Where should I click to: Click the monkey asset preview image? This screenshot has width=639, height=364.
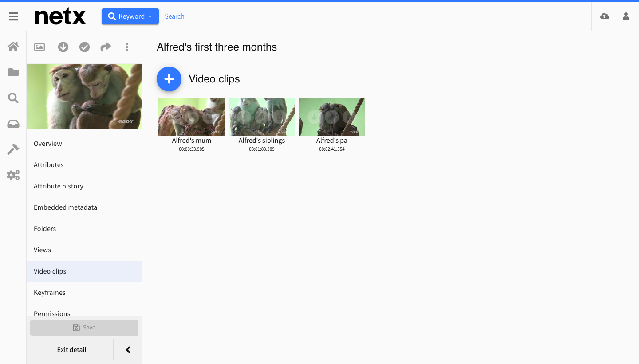84,96
